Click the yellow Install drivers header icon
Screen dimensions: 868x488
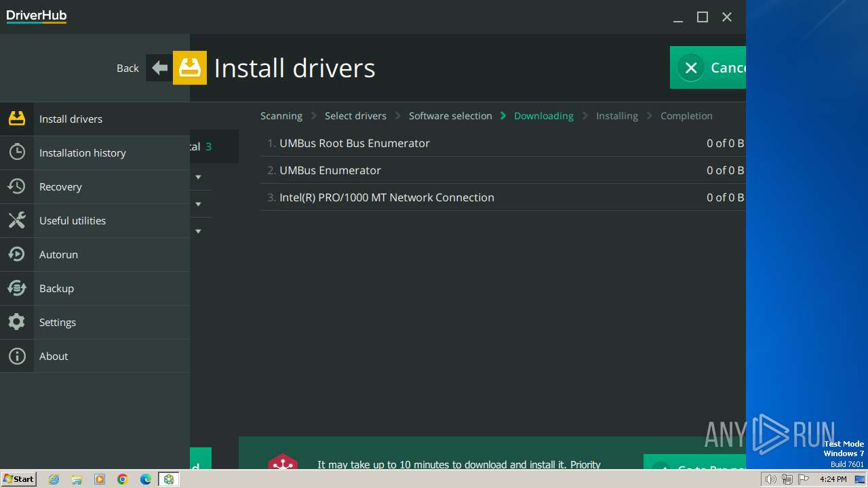click(190, 68)
